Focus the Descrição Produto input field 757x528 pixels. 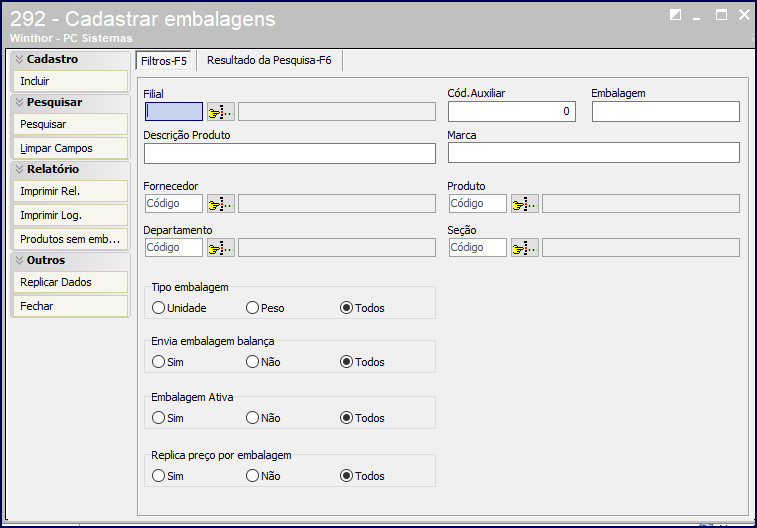290,153
